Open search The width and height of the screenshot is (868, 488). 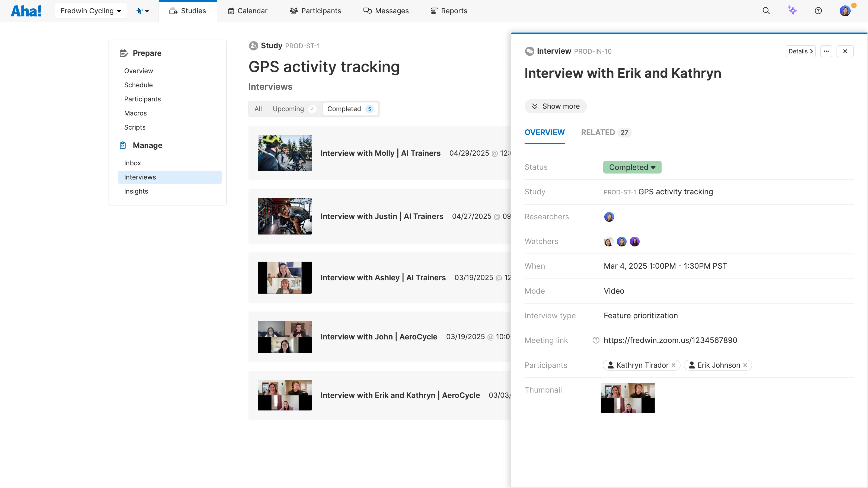[x=766, y=11]
